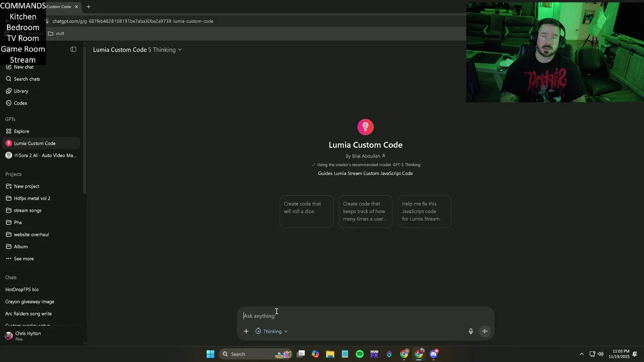644x362 pixels.
Task: Open the Sora 2 AI Auto Video GPT
Action: point(40,155)
